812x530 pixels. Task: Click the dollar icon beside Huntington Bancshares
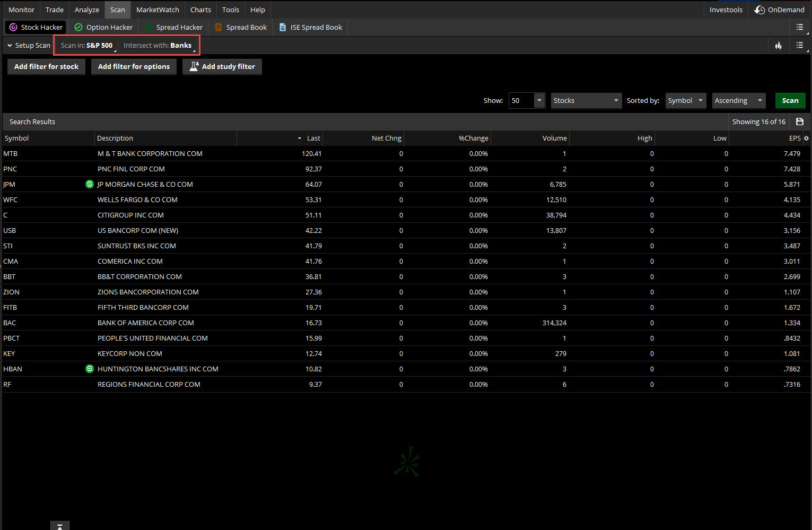90,369
